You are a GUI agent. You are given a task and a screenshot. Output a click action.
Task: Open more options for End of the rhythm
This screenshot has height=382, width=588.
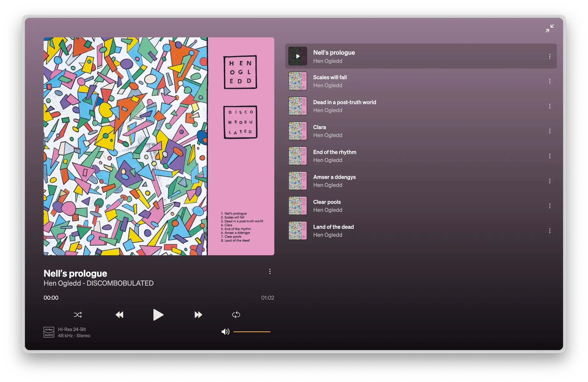pos(550,156)
